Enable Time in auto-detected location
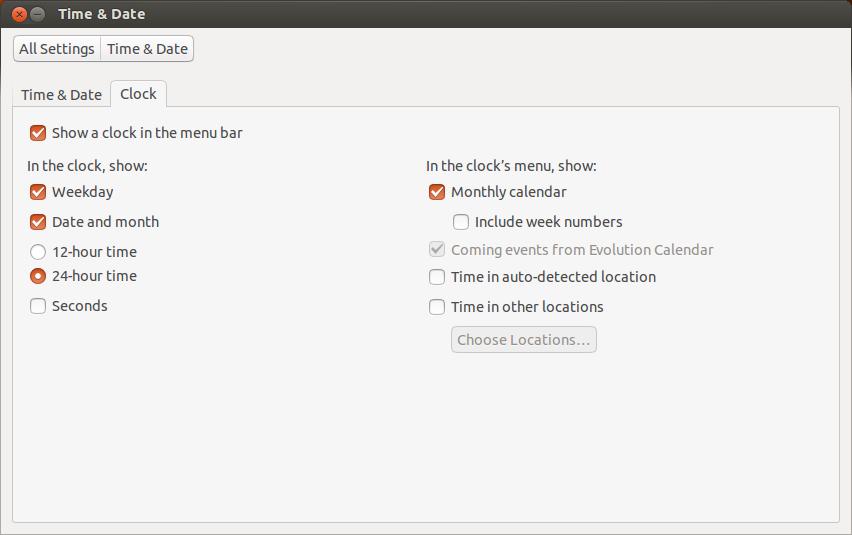 click(437, 277)
